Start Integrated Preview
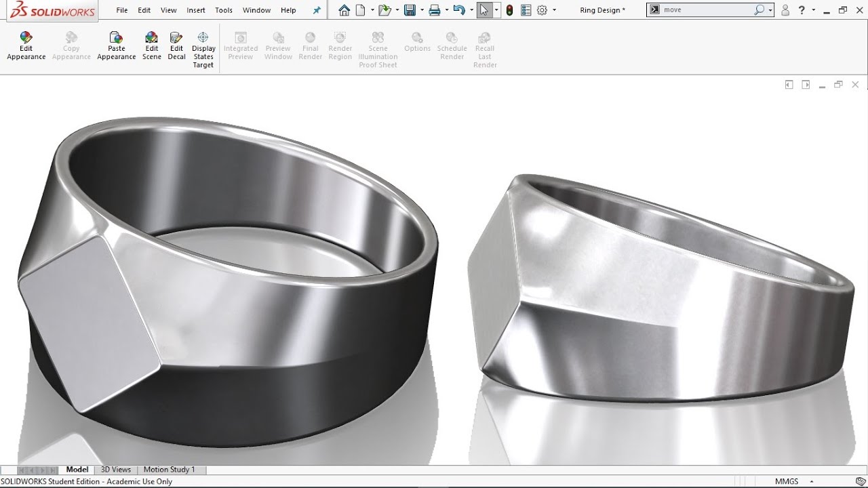This screenshot has width=868, height=488. [x=241, y=46]
